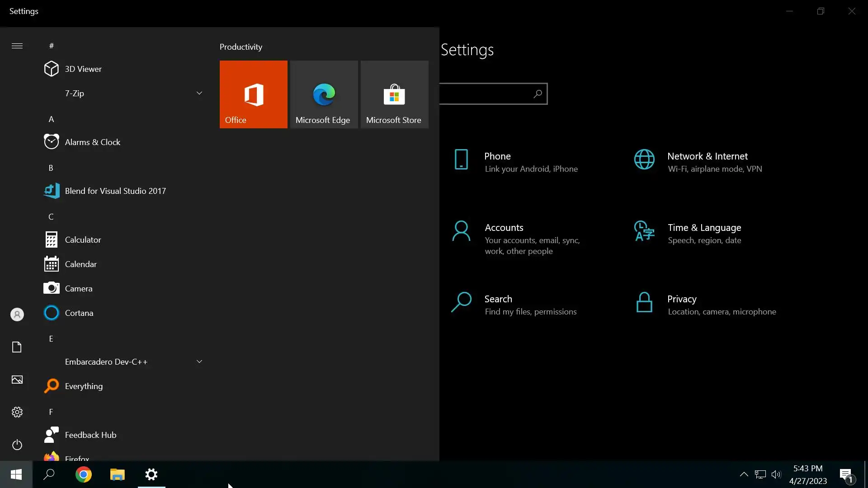Open Time & Language settings

(704, 228)
